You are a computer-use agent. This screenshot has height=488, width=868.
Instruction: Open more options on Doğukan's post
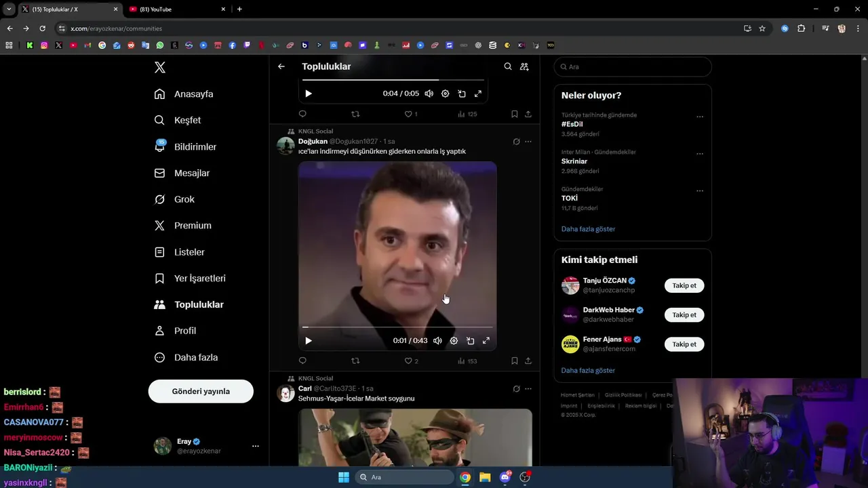coord(528,142)
